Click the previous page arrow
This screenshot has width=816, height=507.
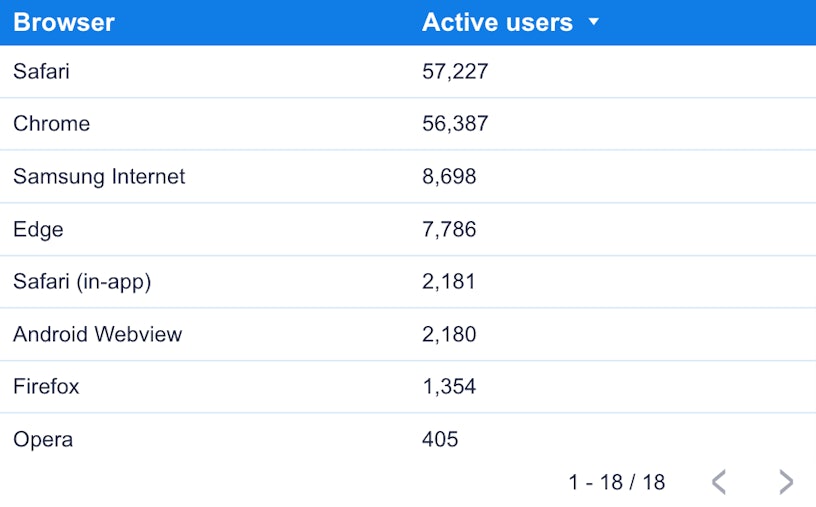(718, 482)
